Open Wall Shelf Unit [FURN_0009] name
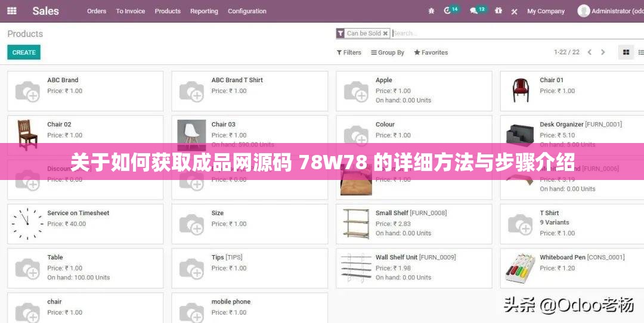The image size is (644, 323). point(415,257)
